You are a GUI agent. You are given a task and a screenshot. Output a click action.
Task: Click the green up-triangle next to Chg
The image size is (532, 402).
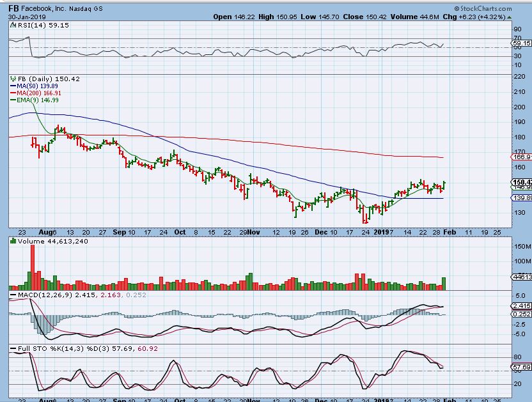509,17
